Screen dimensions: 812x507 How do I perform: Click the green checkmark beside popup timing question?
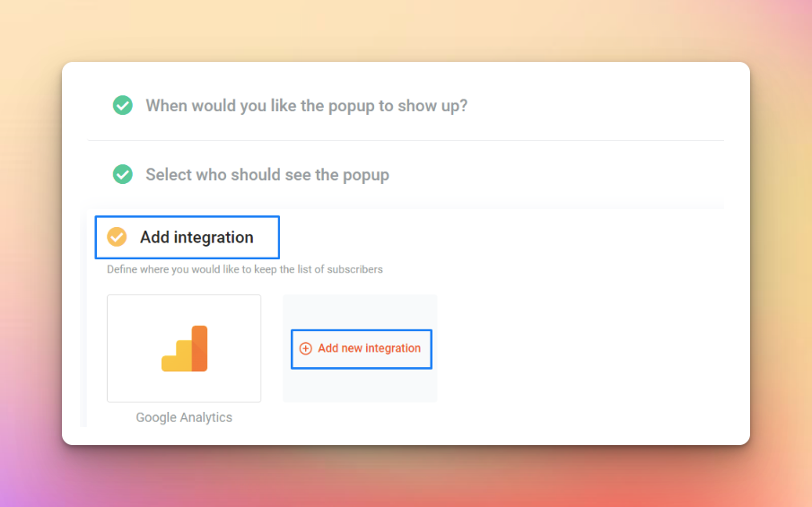point(123,105)
